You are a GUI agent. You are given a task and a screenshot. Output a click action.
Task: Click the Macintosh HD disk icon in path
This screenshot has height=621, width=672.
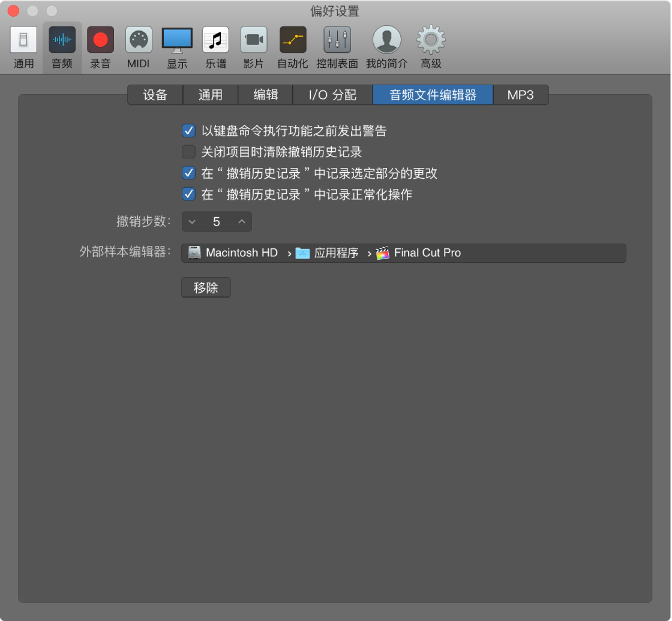(x=194, y=253)
